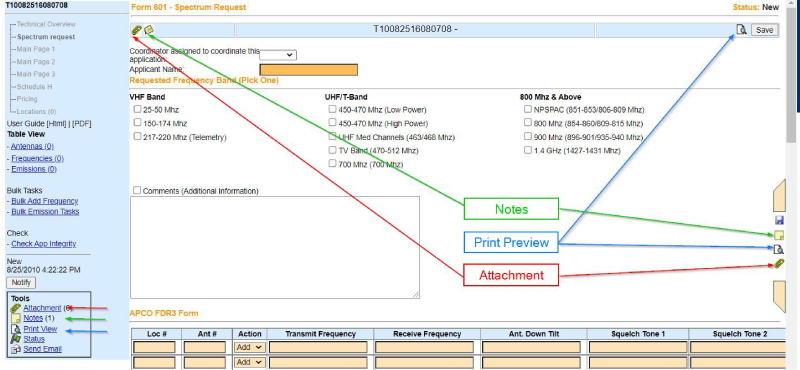The width and height of the screenshot is (800, 370).
Task: Click the Transmit Frequency field in first row
Action: tap(318, 347)
